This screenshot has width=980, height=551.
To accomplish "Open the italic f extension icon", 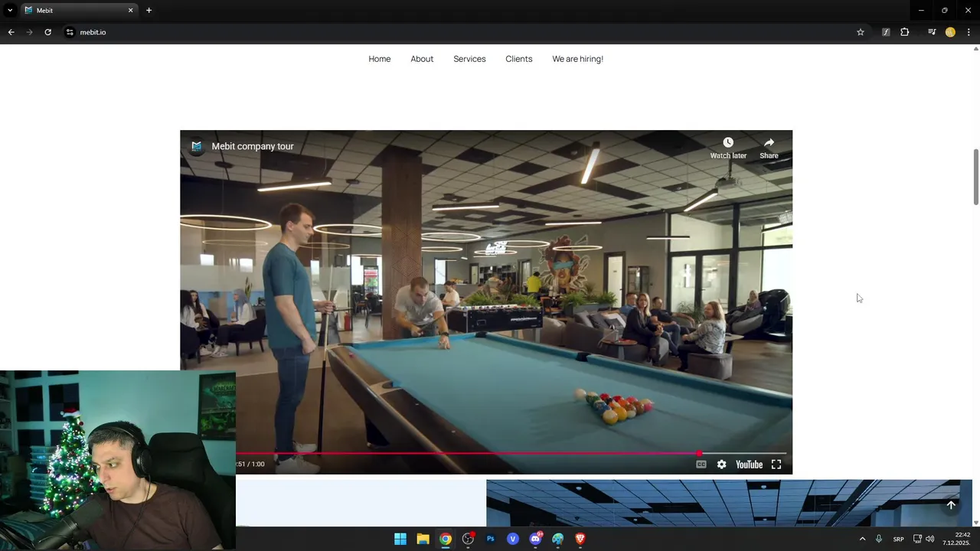I will click(x=886, y=32).
